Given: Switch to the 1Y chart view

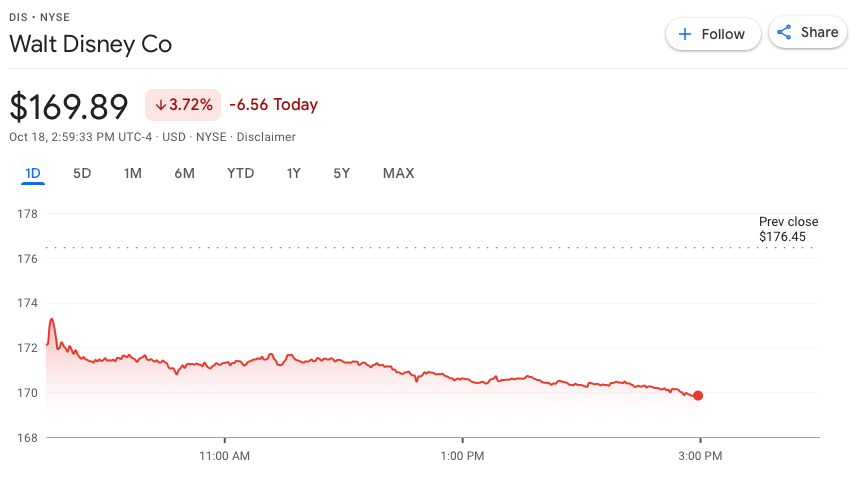Looking at the screenshot, I should click(x=294, y=173).
